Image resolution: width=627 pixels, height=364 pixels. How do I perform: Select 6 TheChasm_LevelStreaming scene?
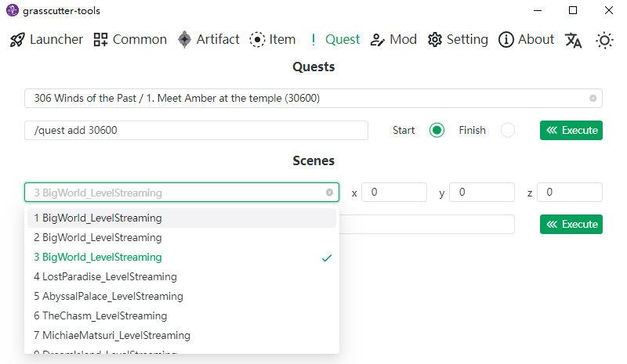(x=182, y=316)
